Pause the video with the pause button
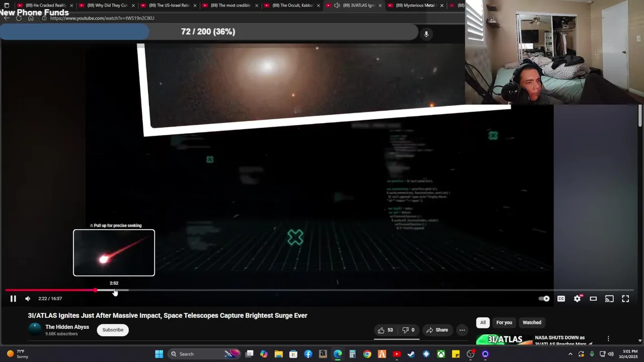The height and width of the screenshot is (362, 644). pyautogui.click(x=13, y=299)
